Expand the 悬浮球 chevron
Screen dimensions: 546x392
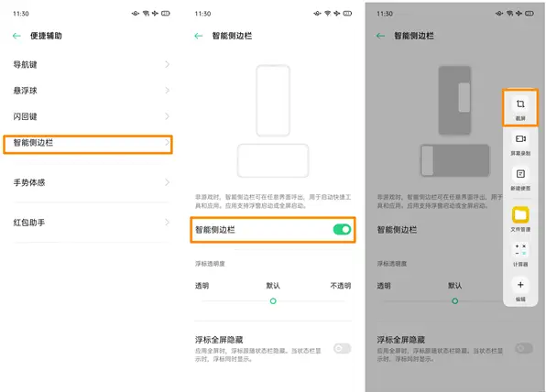[x=167, y=91]
